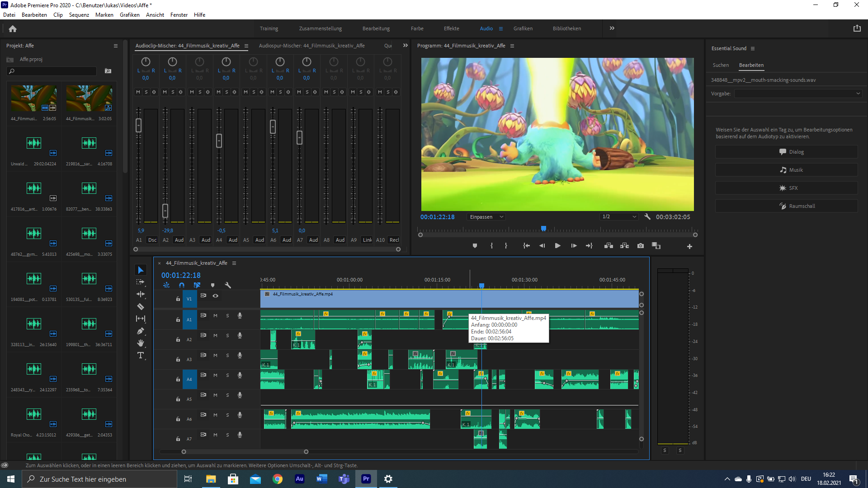Solo track A2 in timeline
Image resolution: width=868 pixels, height=488 pixels.
coord(227,336)
